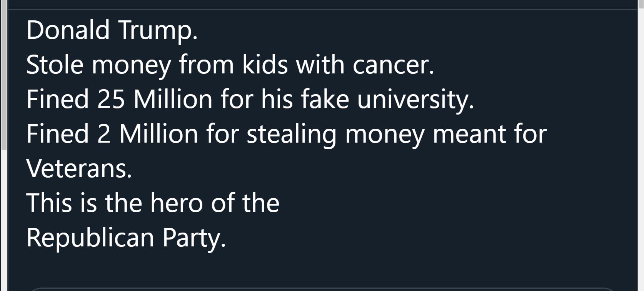Screen dimensions: 644x291
Task: Click the vertical scrollbar thumb on left edge
Action: (x=3, y=75)
